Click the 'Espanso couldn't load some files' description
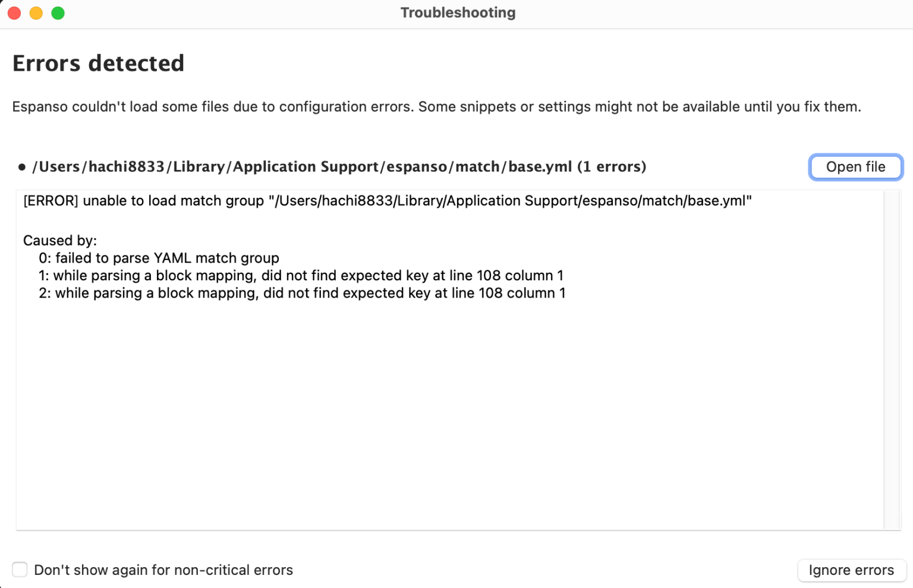The height and width of the screenshot is (588, 913). (x=436, y=107)
